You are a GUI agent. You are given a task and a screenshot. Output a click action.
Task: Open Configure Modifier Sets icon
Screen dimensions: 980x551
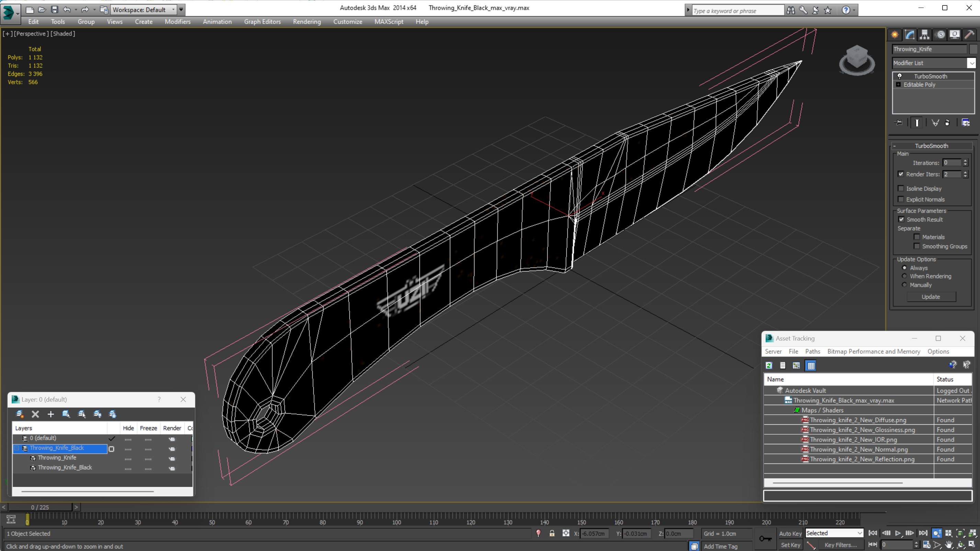point(966,123)
